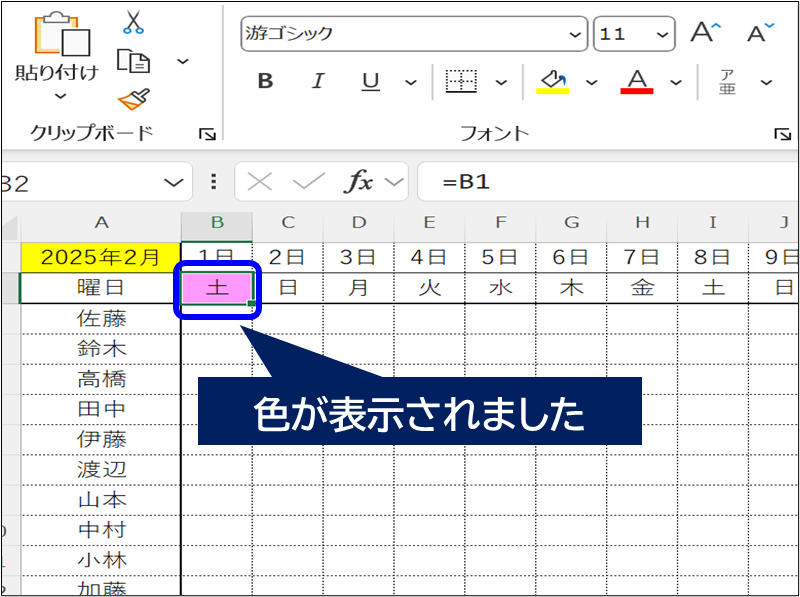Click the formula bar showing =B1
Screen dimensions: 800x597
pyautogui.click(x=600, y=182)
